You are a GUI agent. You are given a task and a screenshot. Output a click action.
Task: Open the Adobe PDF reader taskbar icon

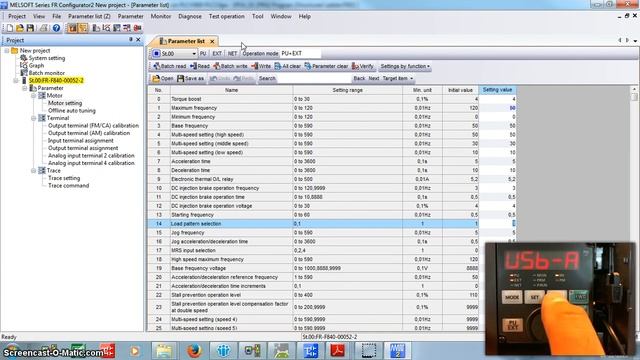(338, 350)
